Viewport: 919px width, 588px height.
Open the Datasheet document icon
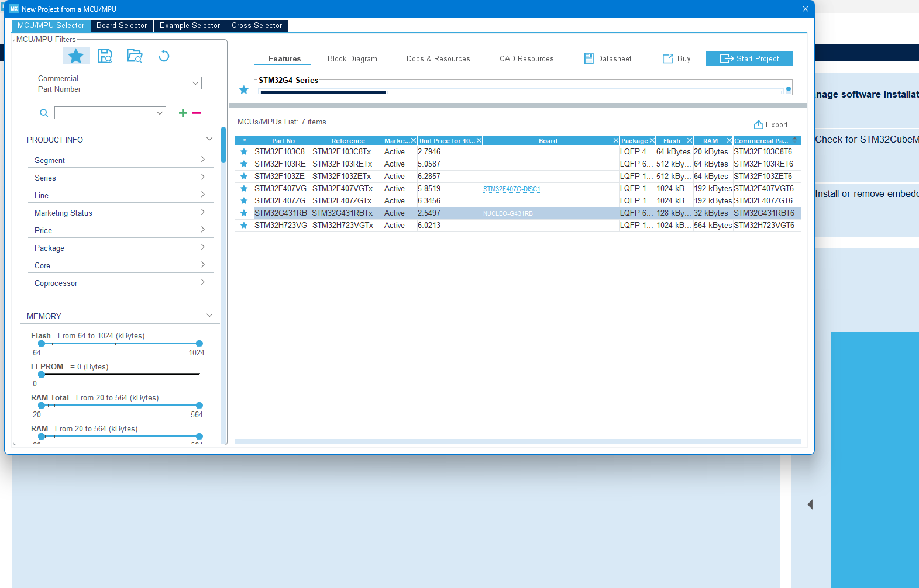coord(589,58)
